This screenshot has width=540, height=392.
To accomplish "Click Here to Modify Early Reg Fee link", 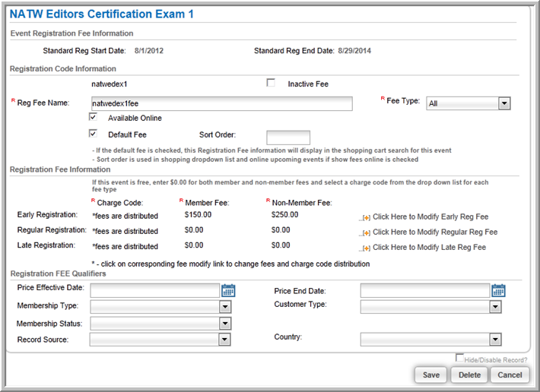I will coord(430,217).
